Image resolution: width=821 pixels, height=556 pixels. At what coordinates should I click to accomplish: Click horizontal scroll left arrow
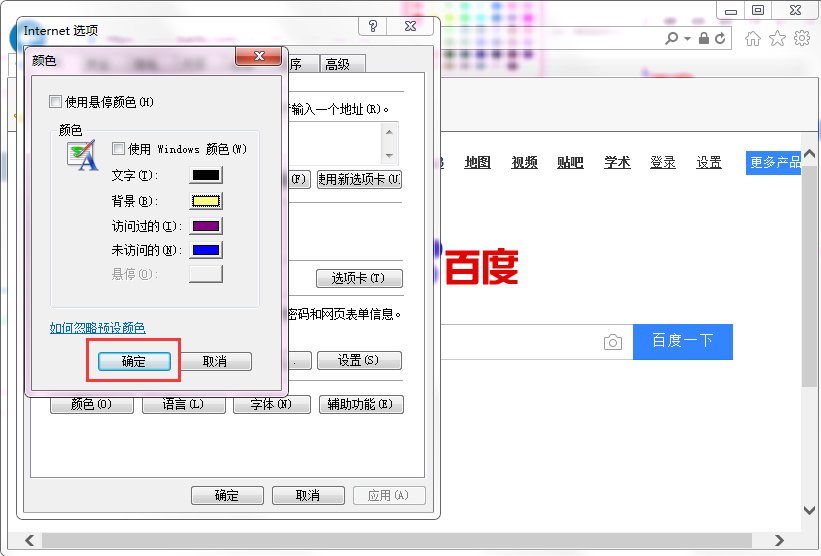point(29,540)
